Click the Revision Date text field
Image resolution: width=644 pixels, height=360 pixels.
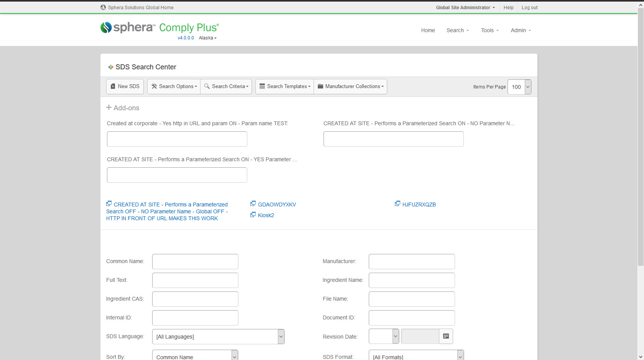tap(420, 336)
